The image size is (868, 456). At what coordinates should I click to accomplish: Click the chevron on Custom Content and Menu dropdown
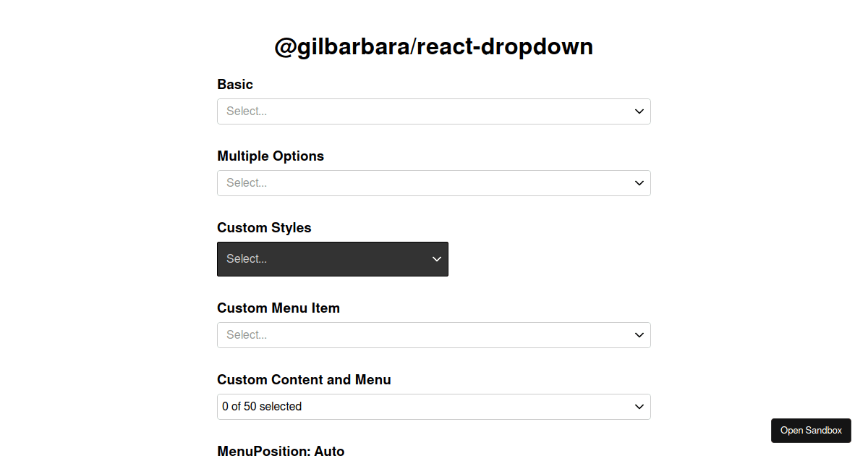point(639,406)
